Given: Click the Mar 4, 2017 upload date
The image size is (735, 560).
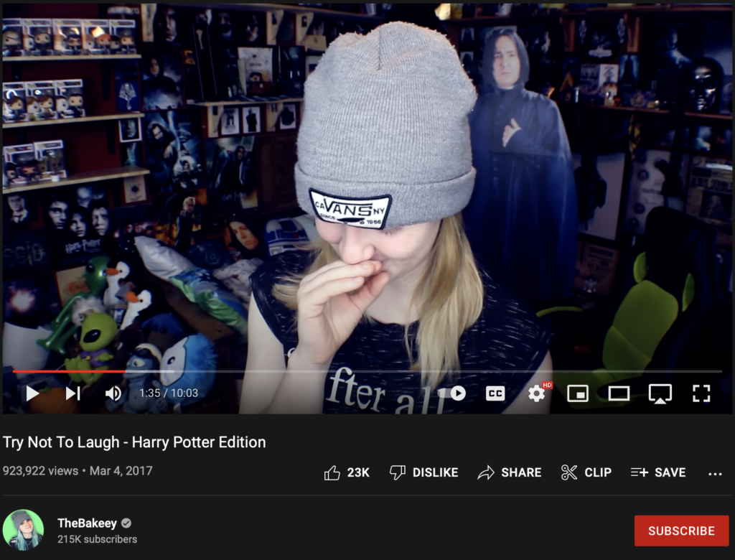Looking at the screenshot, I should [121, 470].
